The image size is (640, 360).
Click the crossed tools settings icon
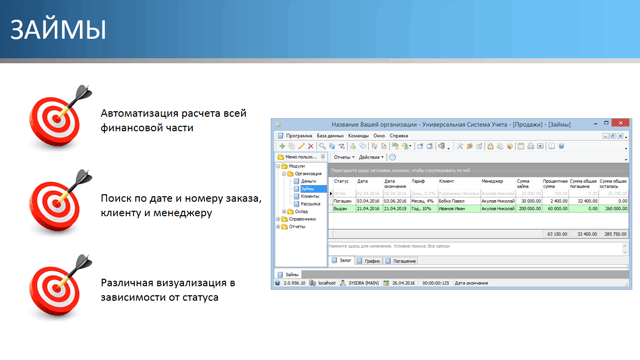[x=460, y=146]
